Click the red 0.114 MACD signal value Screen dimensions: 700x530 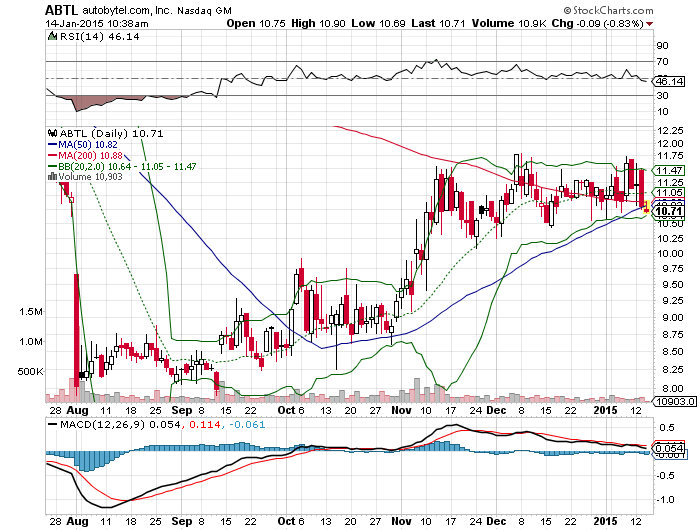pos(205,424)
